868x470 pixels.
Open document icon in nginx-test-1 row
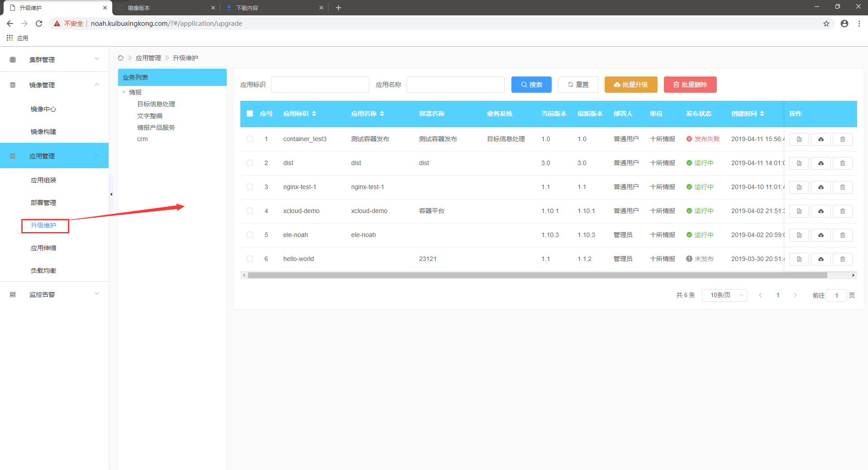pos(799,187)
